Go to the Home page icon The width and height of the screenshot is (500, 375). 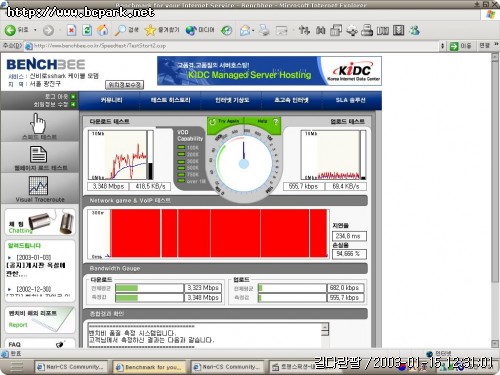coord(103,30)
